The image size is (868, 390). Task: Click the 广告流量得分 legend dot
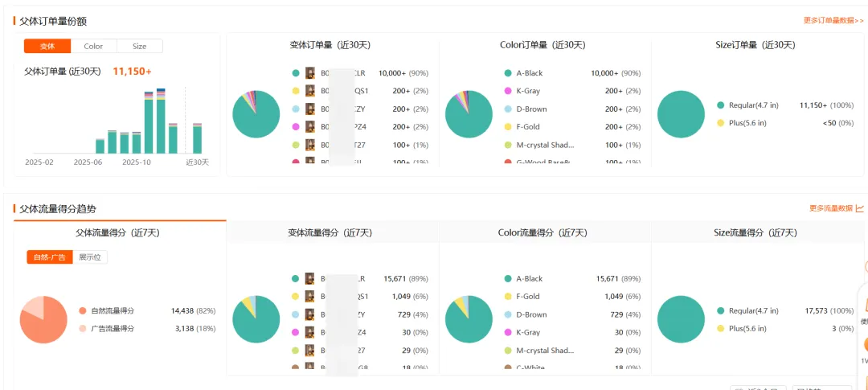83,329
